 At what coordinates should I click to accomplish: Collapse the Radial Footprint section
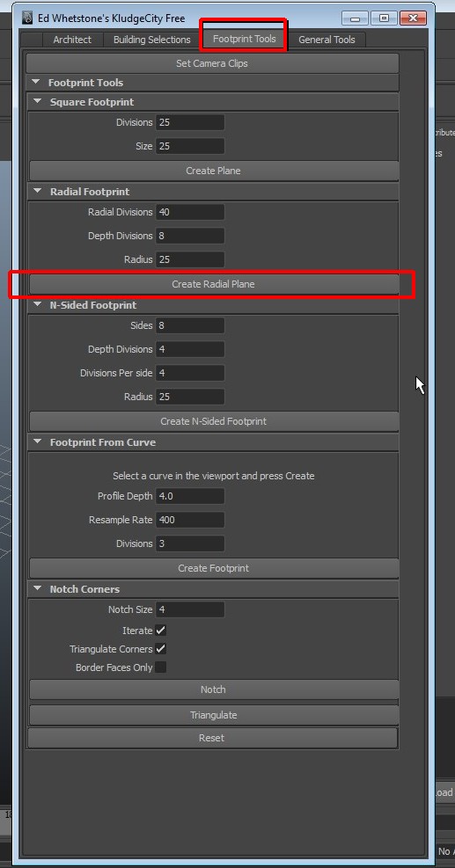pyautogui.click(x=38, y=192)
